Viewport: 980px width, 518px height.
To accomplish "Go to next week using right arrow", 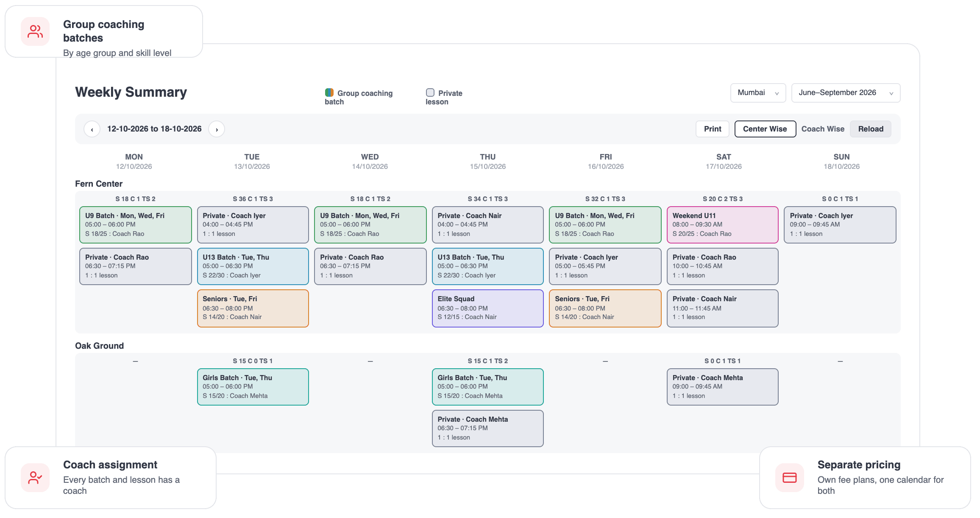I will point(217,129).
